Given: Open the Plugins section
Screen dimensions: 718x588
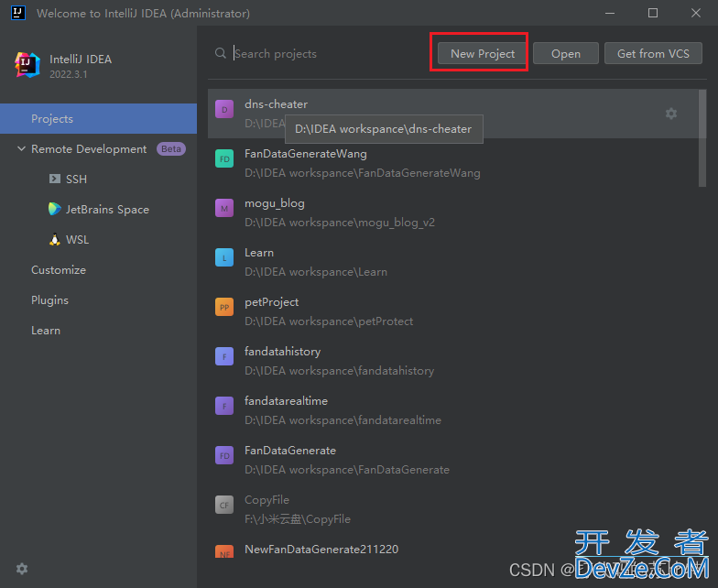Looking at the screenshot, I should tap(49, 300).
